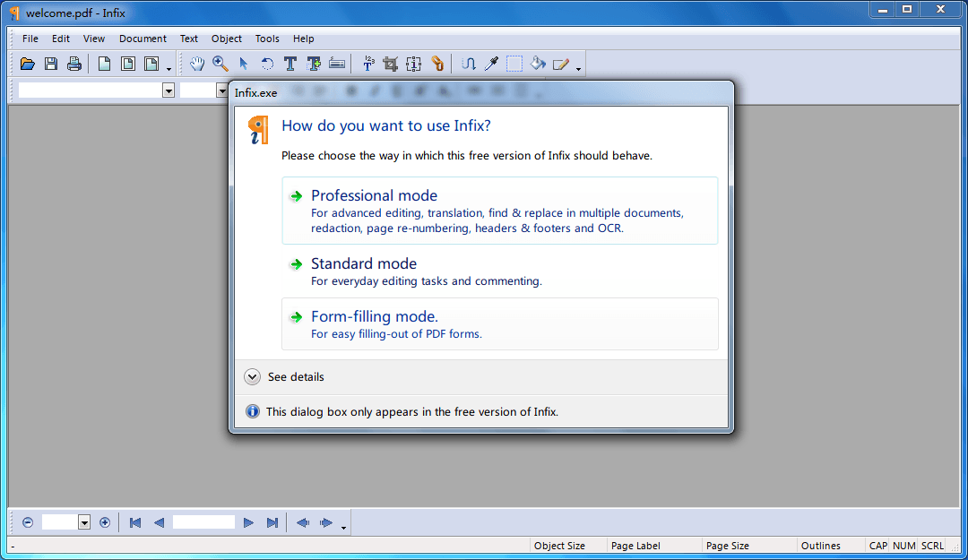Open the Document menu

point(142,39)
